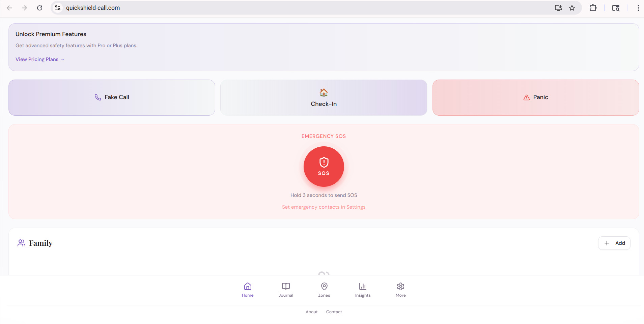Click the Panic warning triangle icon

point(527,97)
